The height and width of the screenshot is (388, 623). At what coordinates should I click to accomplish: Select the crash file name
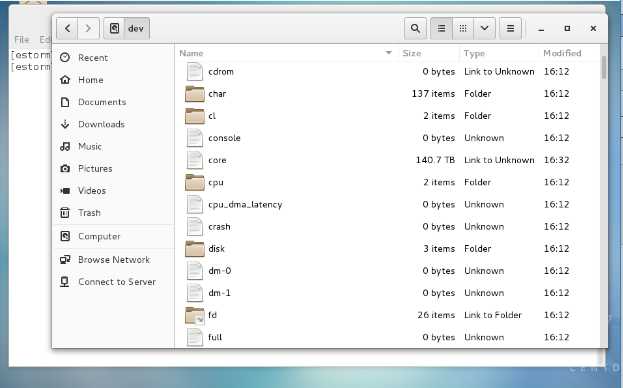point(219,227)
